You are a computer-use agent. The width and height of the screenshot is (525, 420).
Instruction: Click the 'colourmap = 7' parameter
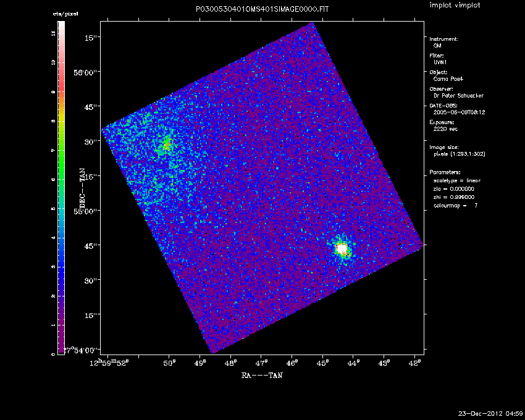point(455,204)
